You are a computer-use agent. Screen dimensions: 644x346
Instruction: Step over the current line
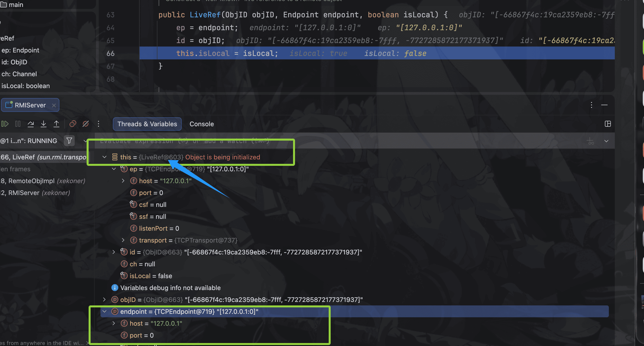pos(31,124)
